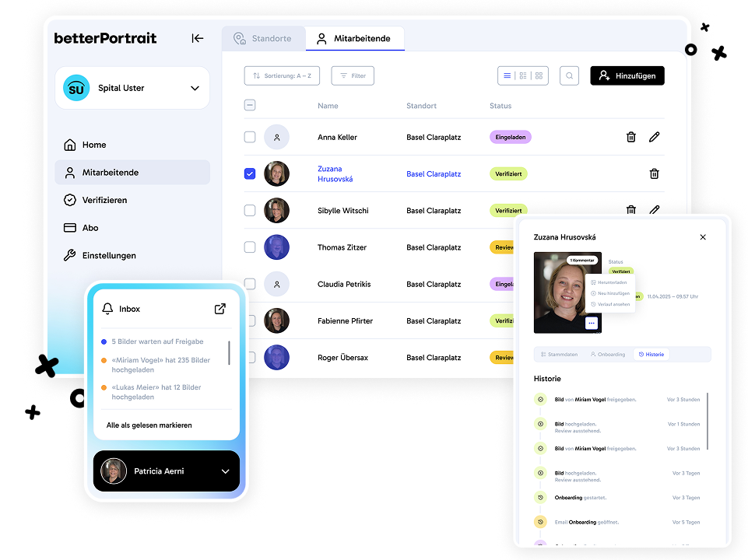Image resolution: width=748 pixels, height=560 pixels.
Task: Collapse the sidebar with the arrow icon
Action: coord(197,37)
